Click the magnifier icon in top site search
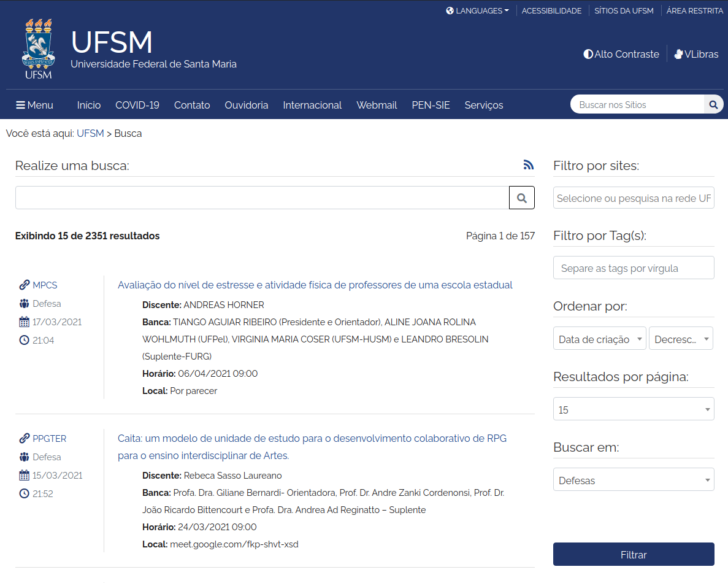The width and height of the screenshot is (728, 583). (713, 105)
